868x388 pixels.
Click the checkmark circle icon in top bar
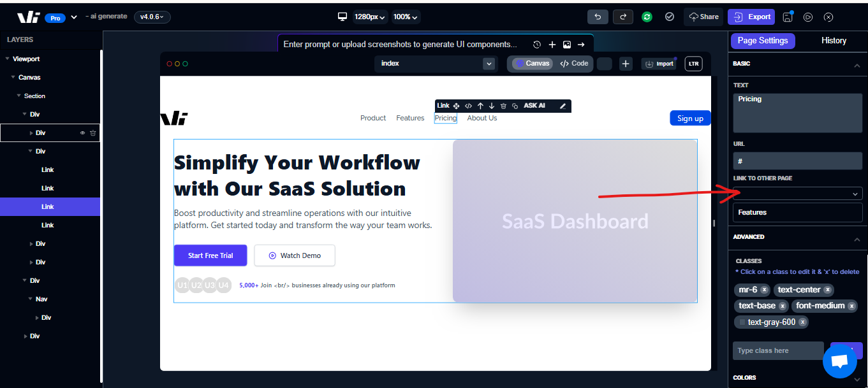(670, 17)
